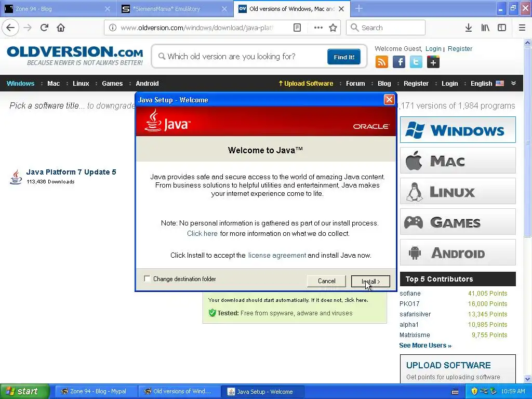The height and width of the screenshot is (399, 532).
Task: Open the library icon in toolbar
Action: (486, 28)
